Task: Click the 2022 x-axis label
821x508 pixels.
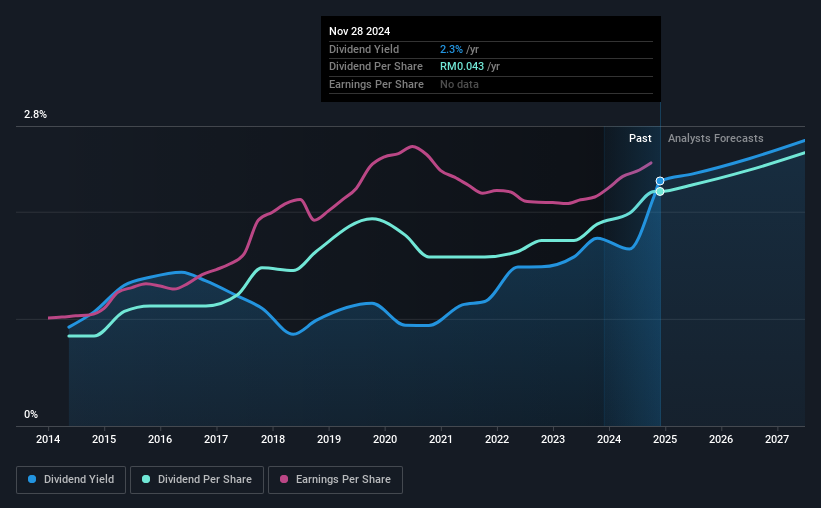Action: coord(497,439)
